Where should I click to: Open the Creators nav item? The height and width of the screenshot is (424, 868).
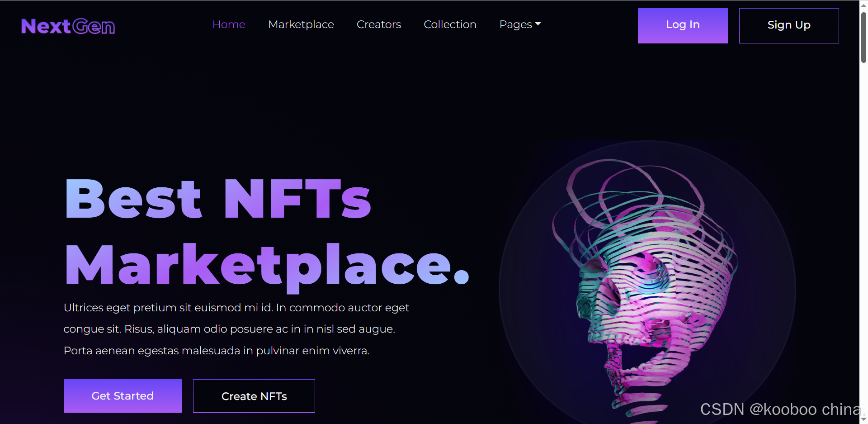click(379, 24)
